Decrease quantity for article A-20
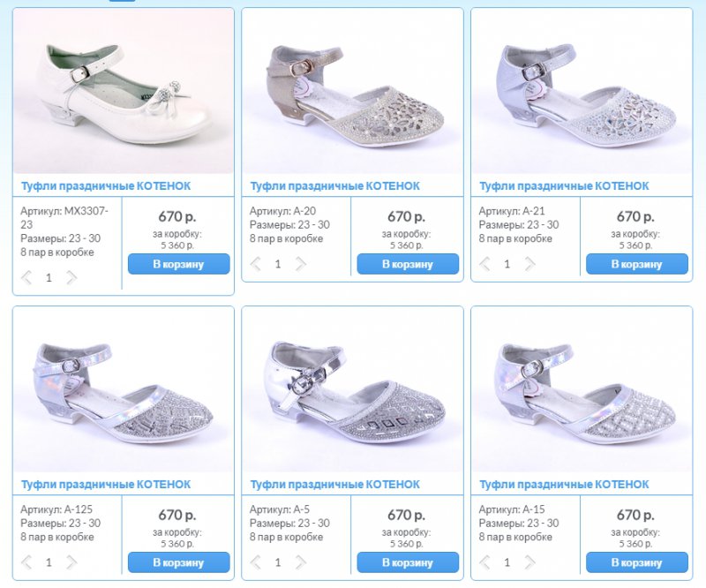706x588 pixels. (255, 264)
